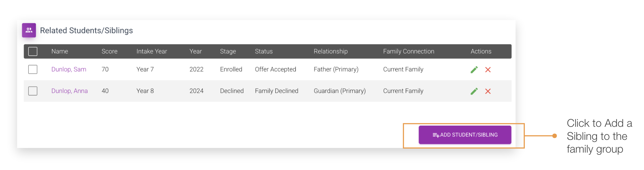
Task: Check the checkbox next to Dunlop, Sam
Action: 32,69
